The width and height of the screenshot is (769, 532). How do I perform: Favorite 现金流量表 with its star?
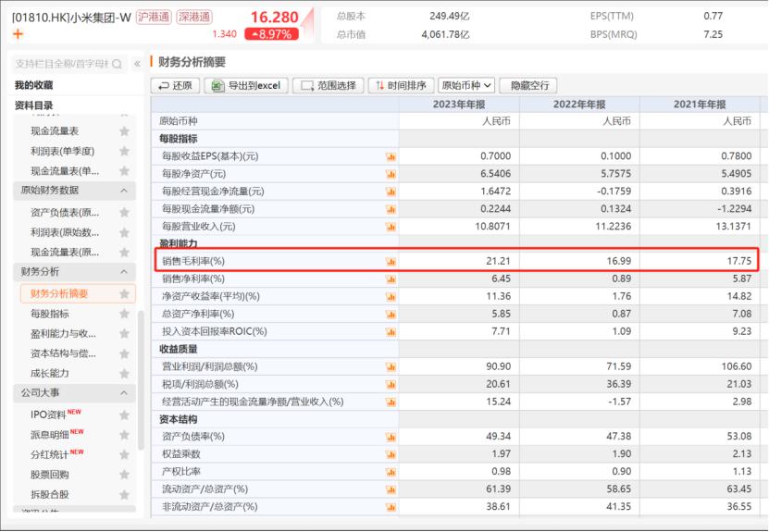click(125, 130)
